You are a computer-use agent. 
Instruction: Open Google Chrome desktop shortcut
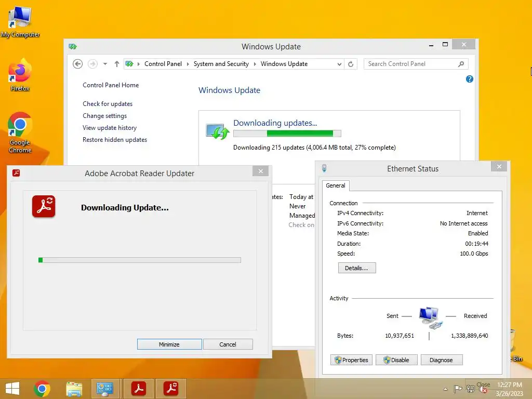(x=20, y=132)
